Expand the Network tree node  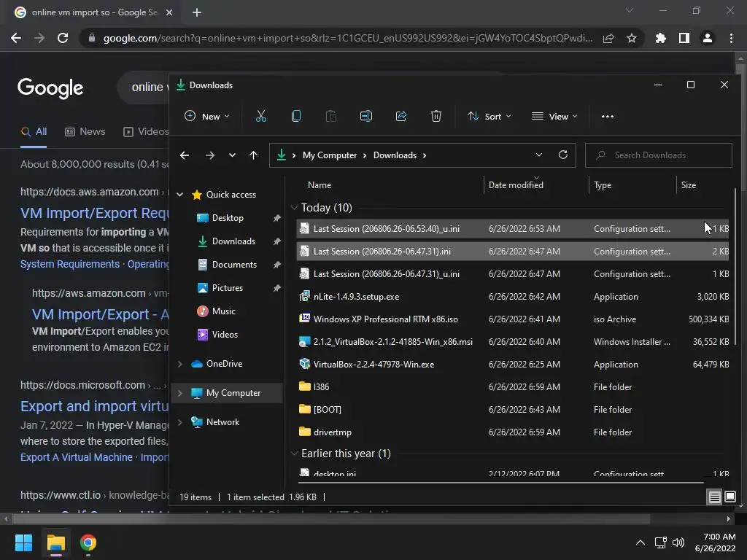(x=180, y=422)
